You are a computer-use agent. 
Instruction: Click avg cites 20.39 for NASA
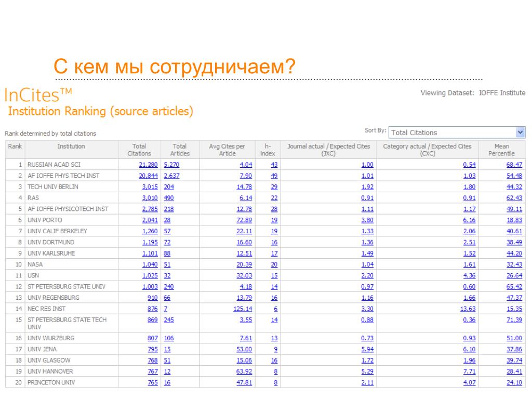pos(244,264)
